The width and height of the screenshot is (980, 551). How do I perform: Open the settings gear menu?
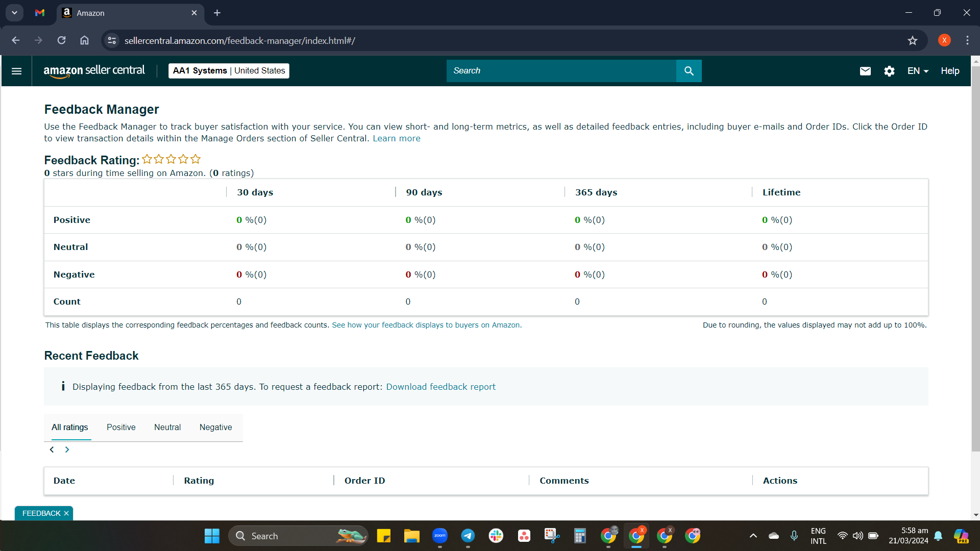pos(889,71)
